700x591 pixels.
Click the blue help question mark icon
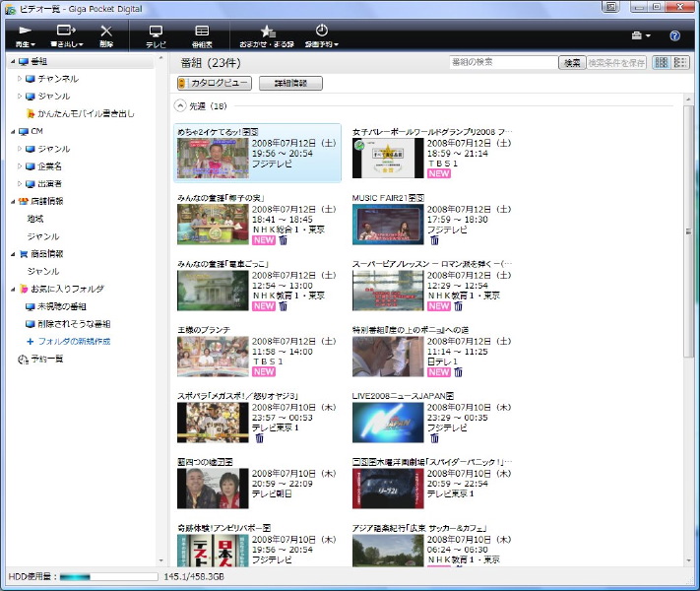click(675, 35)
